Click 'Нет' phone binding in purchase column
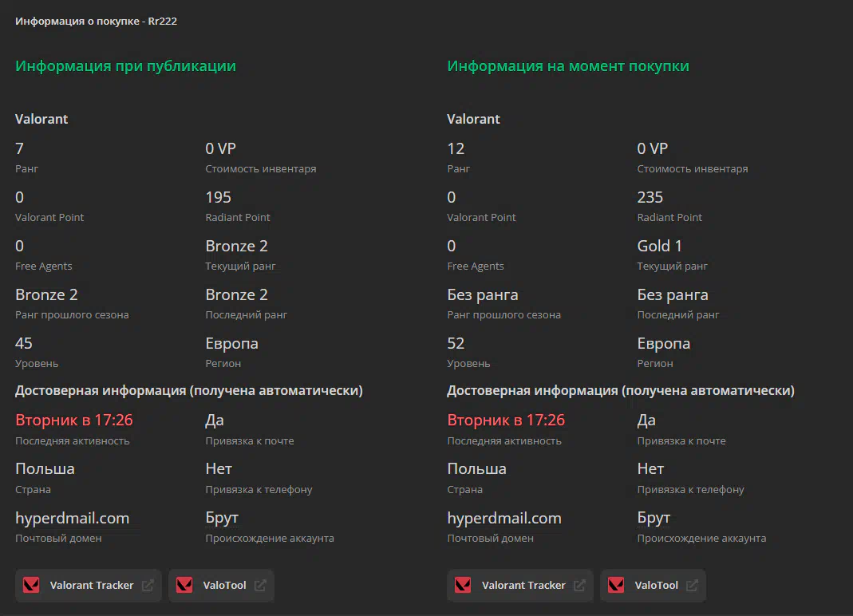 [x=650, y=468]
